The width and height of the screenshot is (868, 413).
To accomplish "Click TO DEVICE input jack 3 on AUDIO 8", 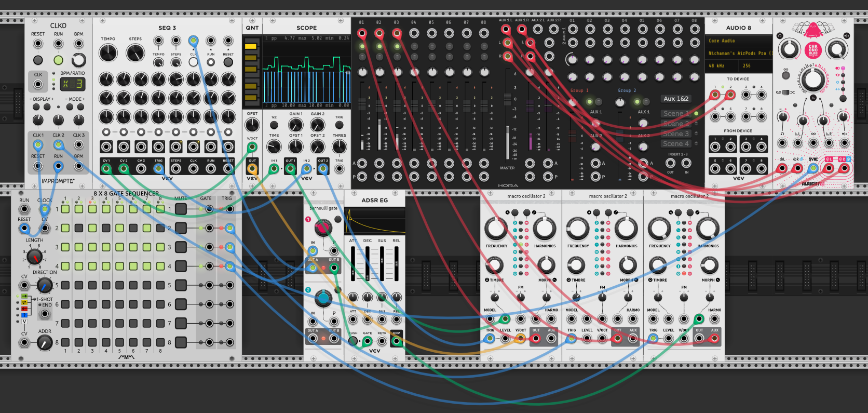I will click(x=746, y=95).
